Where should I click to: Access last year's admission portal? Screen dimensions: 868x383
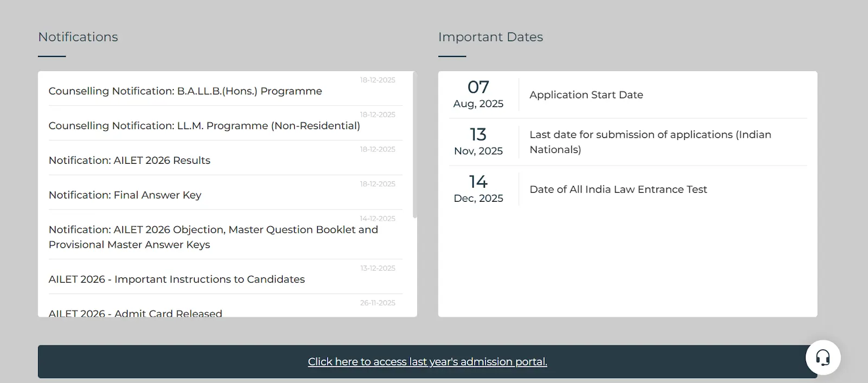pos(427,361)
